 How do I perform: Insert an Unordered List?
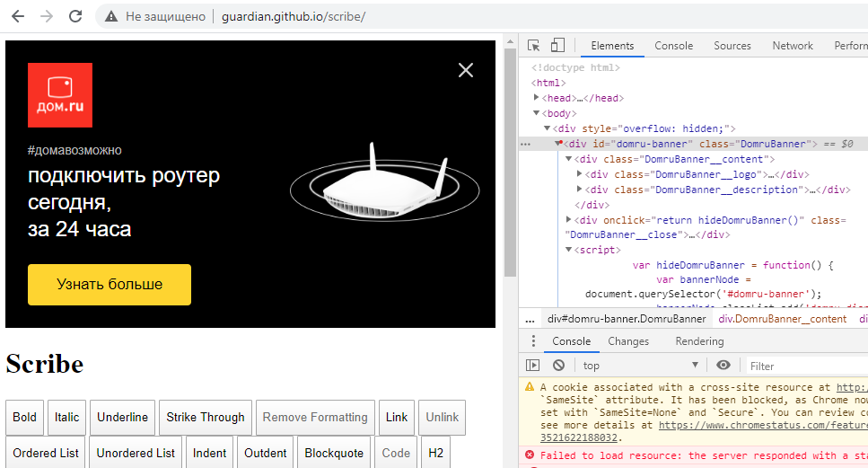(x=136, y=453)
